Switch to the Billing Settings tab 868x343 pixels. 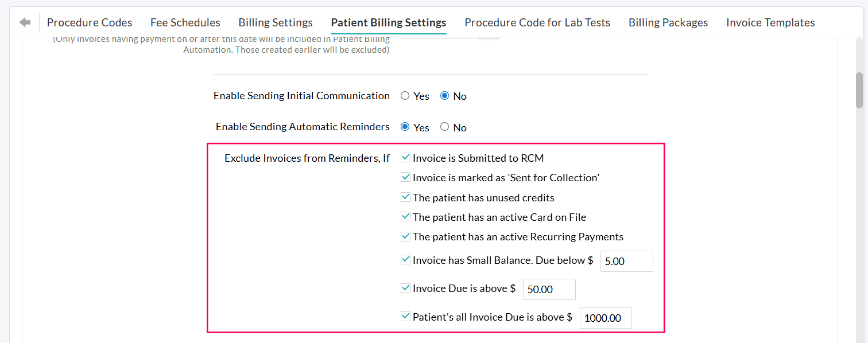[275, 22]
